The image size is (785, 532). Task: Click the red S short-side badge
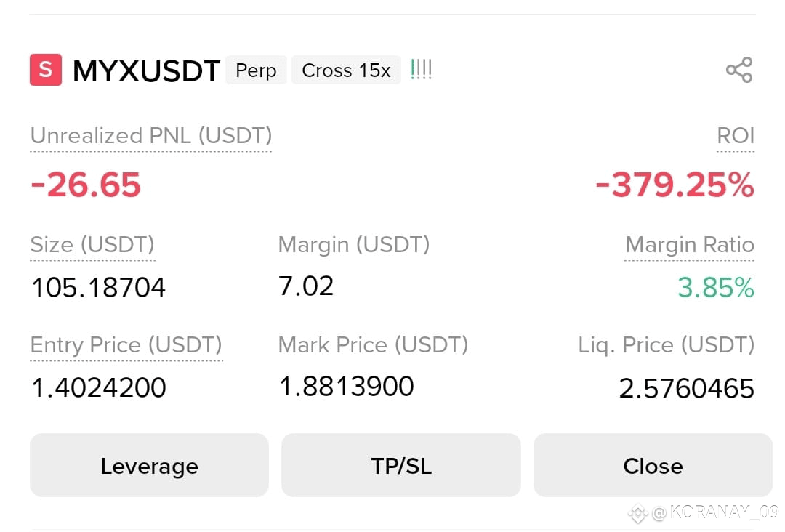coord(46,70)
